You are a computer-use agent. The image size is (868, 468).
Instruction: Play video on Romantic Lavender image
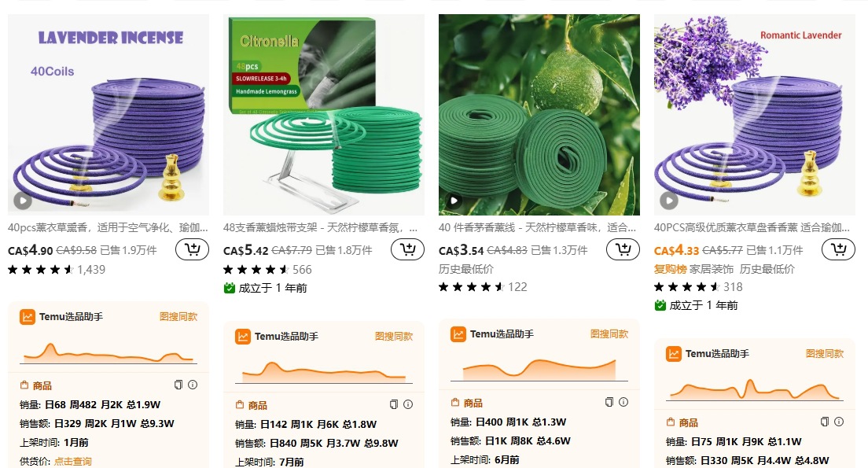(x=669, y=201)
